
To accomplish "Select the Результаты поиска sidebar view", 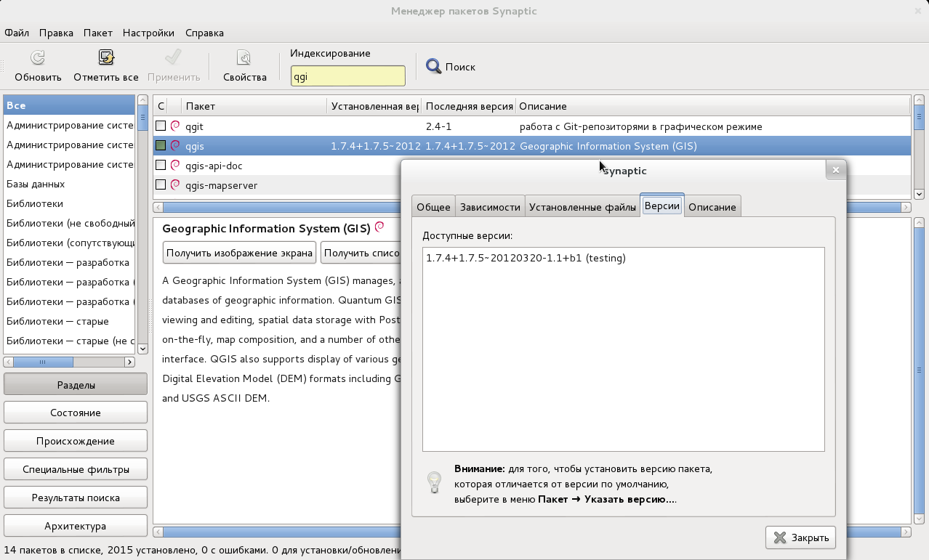I will pos(75,497).
